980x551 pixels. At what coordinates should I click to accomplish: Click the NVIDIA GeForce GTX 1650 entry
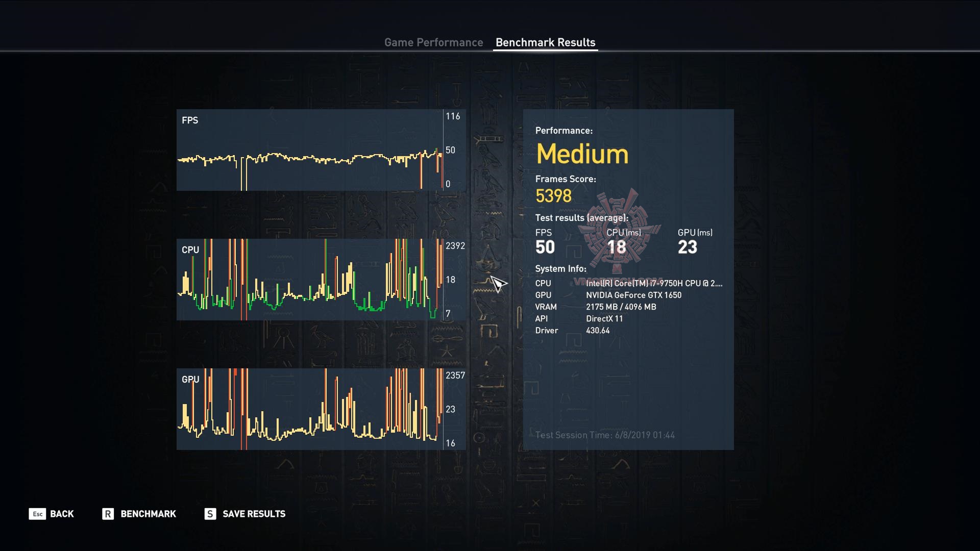(x=633, y=295)
